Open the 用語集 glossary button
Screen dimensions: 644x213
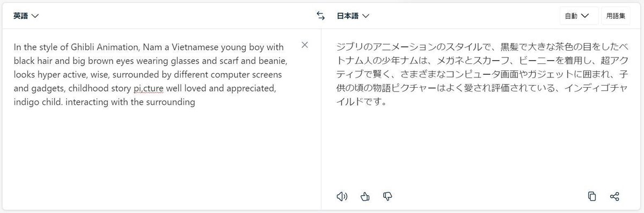[x=616, y=16]
